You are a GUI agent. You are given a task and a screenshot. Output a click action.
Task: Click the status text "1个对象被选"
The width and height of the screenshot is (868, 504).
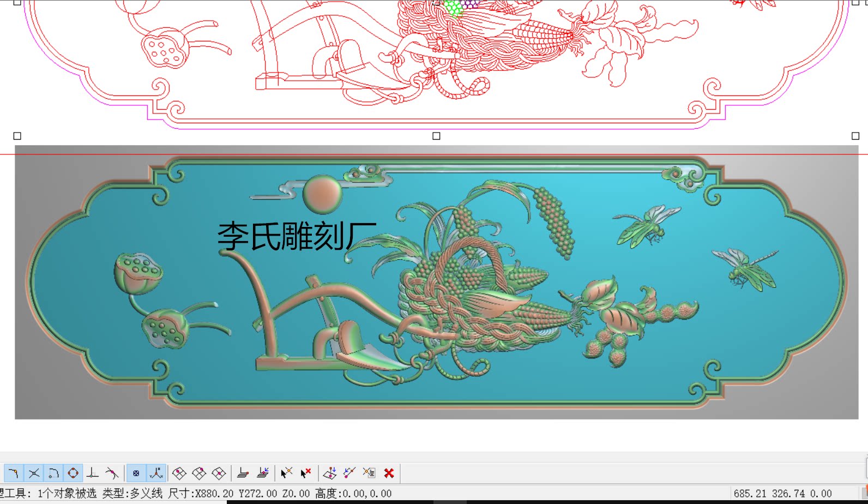(x=67, y=494)
